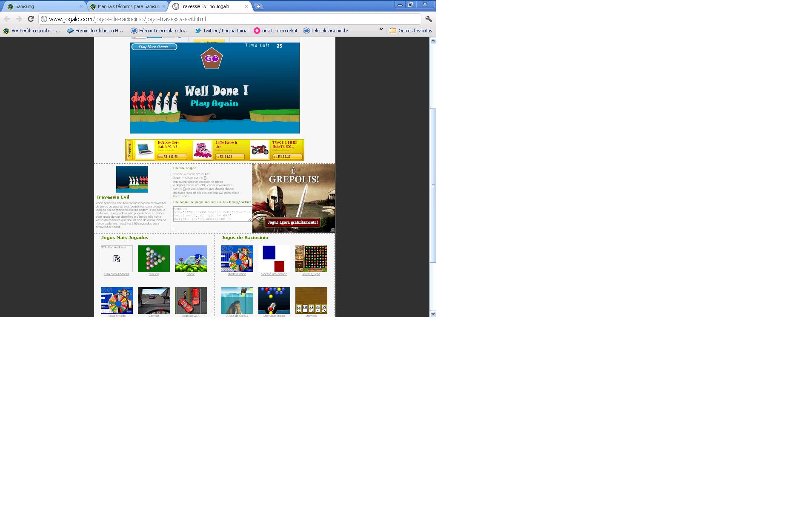Click the scrollbar down arrow
Image resolution: width=798 pixels, height=532 pixels.
click(x=433, y=314)
